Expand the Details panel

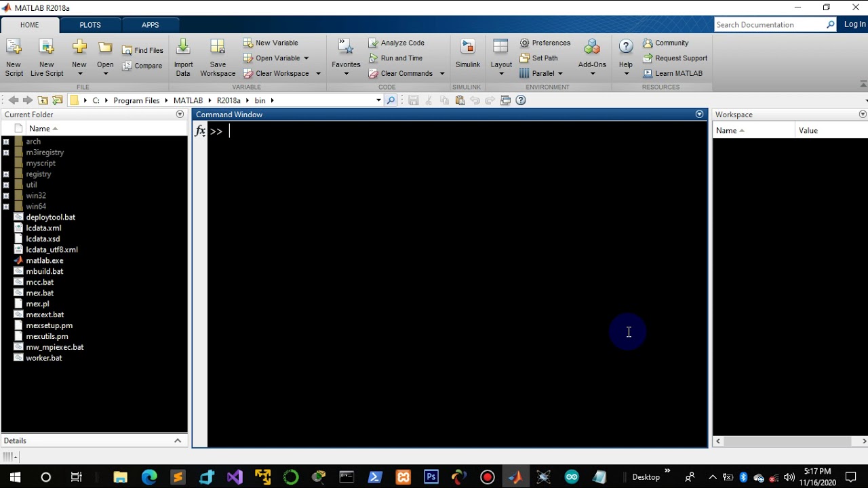click(x=178, y=441)
